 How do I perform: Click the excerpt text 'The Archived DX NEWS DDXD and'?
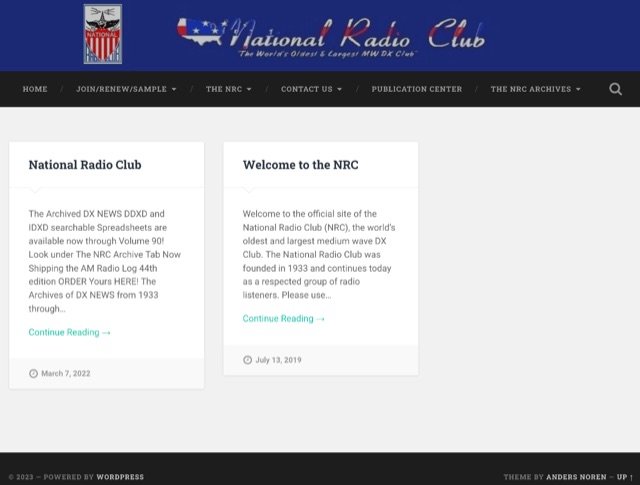point(97,214)
